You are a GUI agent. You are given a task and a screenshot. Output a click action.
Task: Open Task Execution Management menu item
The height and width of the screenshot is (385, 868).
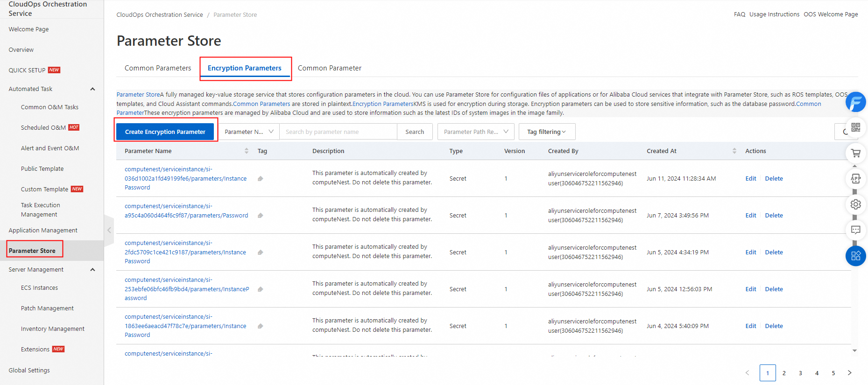[41, 210]
